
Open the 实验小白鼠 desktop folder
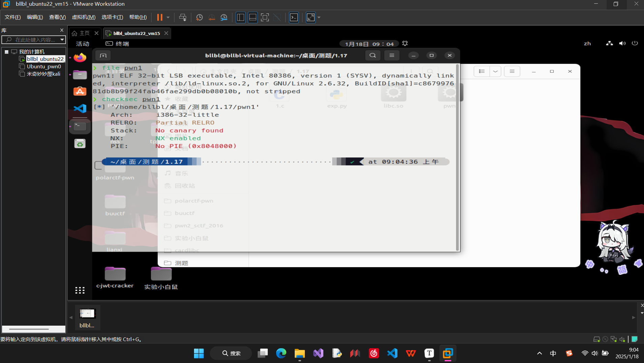pyautogui.click(x=161, y=278)
